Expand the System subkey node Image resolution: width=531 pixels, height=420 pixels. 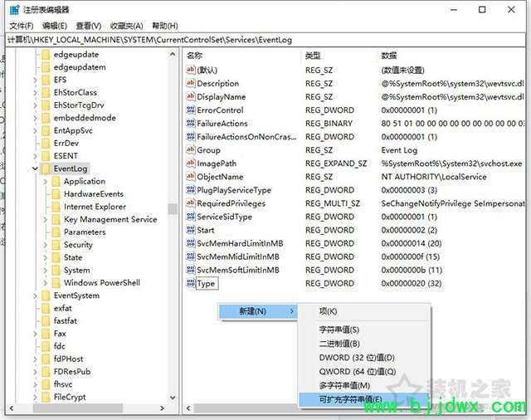pos(46,271)
